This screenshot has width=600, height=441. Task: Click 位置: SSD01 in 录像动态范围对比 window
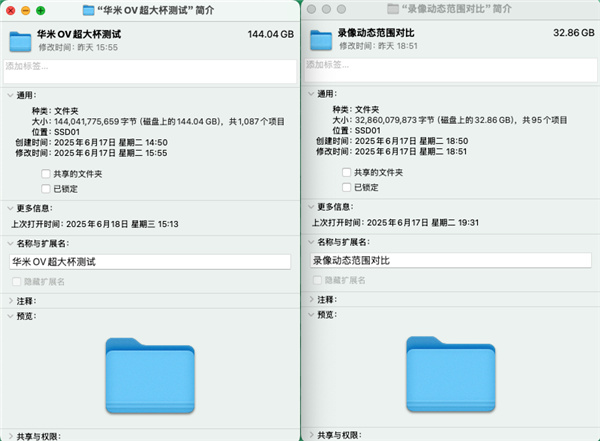pyautogui.click(x=357, y=131)
